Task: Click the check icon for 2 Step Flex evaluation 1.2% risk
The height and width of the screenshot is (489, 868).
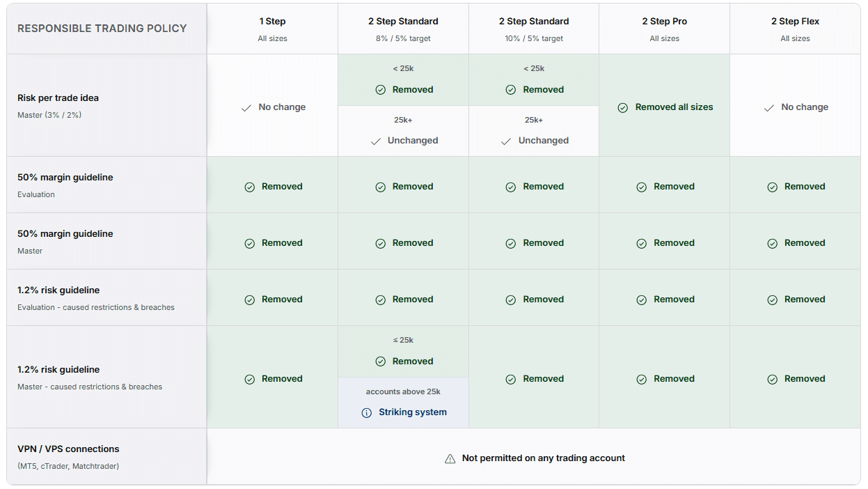Action: pos(772,300)
